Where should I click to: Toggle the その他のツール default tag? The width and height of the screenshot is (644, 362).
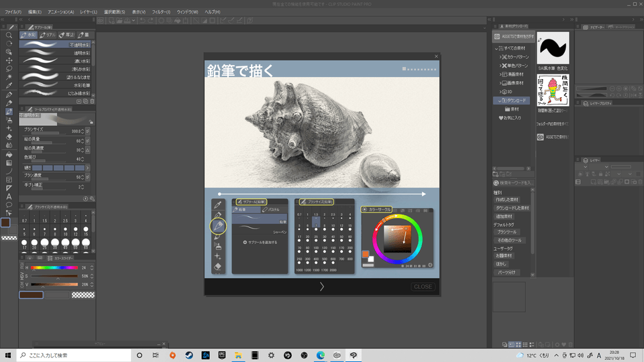coord(509,240)
